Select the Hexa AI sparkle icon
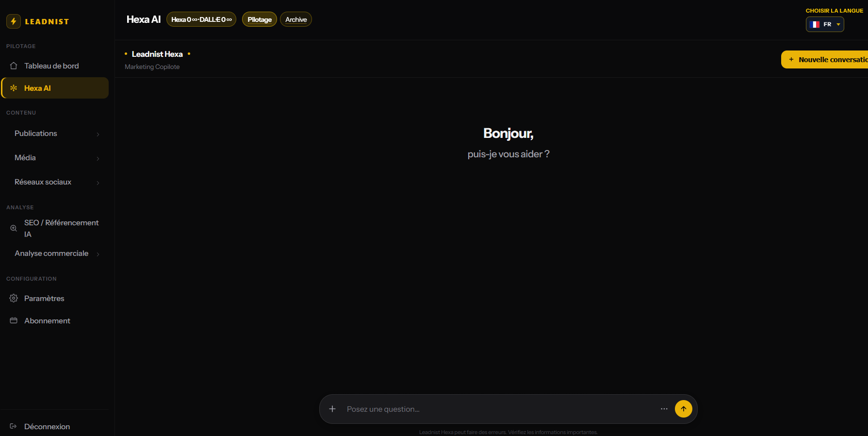 coord(14,88)
